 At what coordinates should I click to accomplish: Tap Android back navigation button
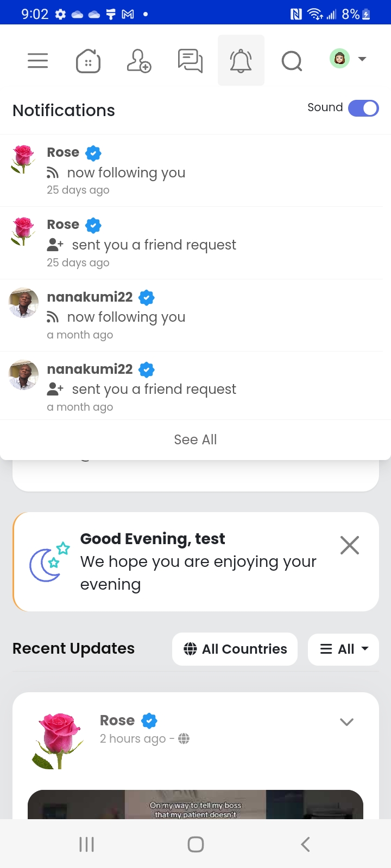pos(305,844)
